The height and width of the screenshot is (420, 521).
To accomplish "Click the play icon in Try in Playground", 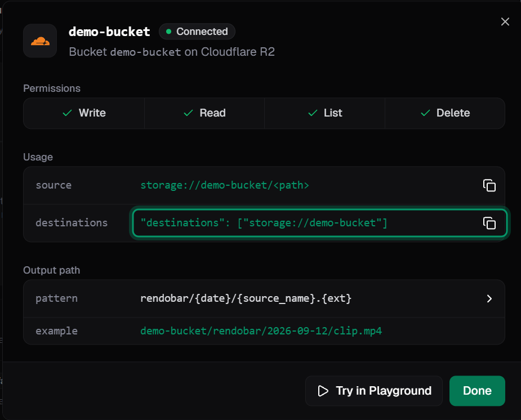I will [323, 391].
